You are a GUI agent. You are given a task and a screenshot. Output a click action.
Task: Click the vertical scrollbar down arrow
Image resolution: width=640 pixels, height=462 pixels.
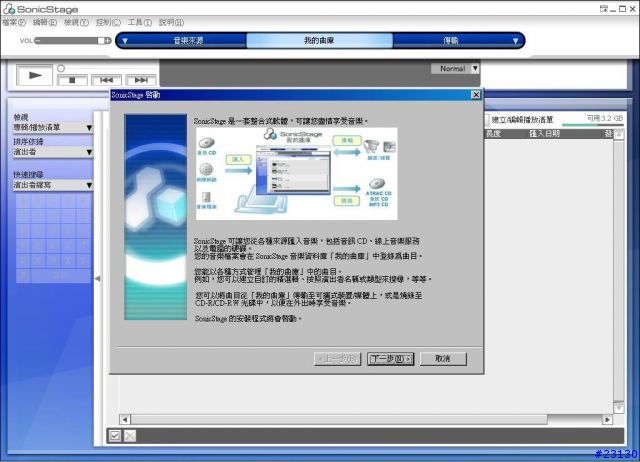point(619,407)
